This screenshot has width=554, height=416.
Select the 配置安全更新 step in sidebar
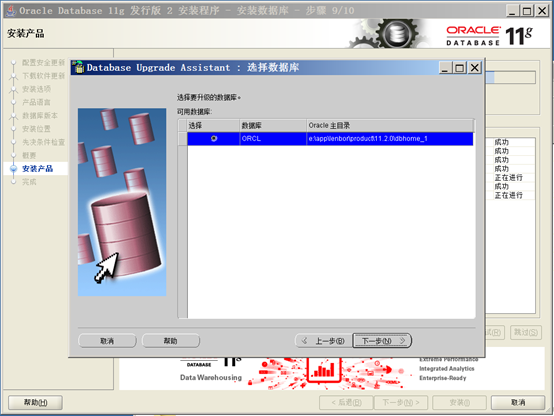(x=43, y=63)
